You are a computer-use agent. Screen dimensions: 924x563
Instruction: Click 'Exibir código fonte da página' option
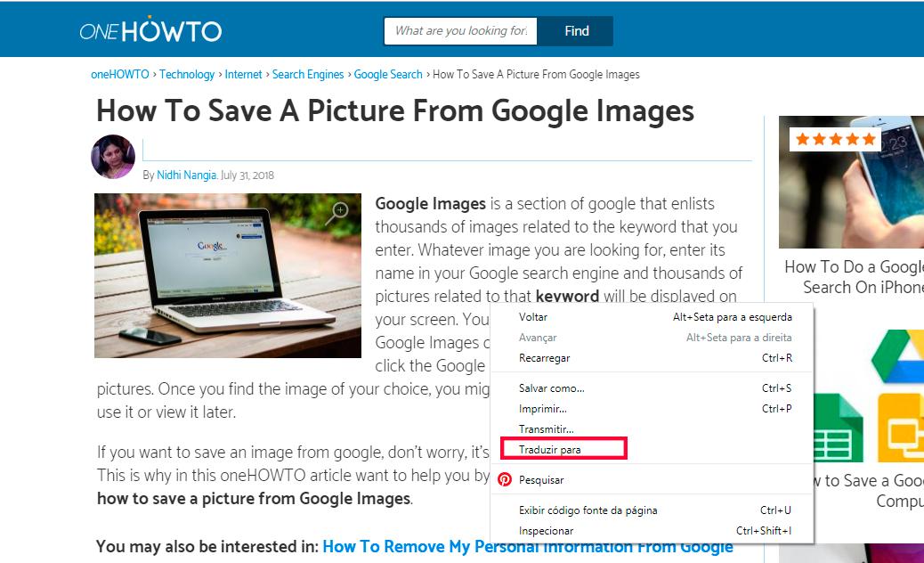(588, 510)
